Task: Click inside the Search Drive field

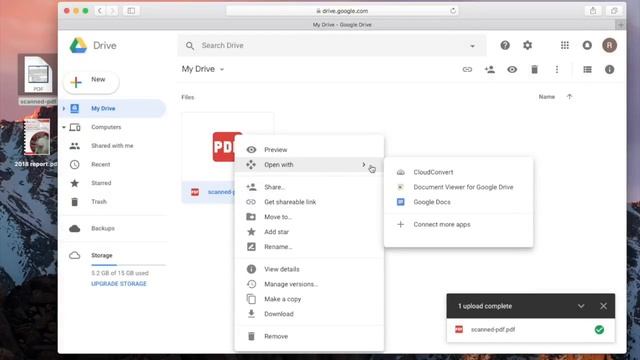Action: pos(332,45)
